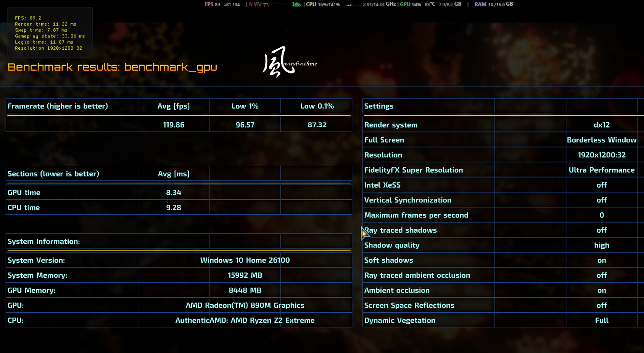The image size is (644, 353).
Task: Select the Maximum frames per second value '0'
Action: [602, 215]
